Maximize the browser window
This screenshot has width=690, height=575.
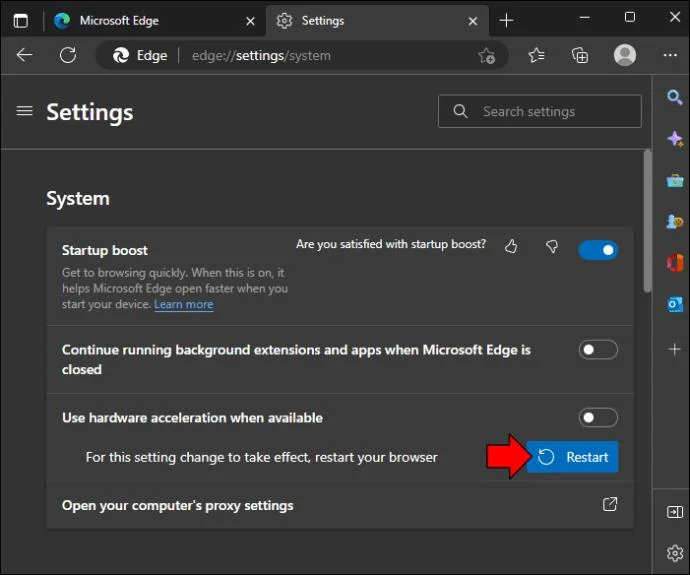click(x=630, y=18)
